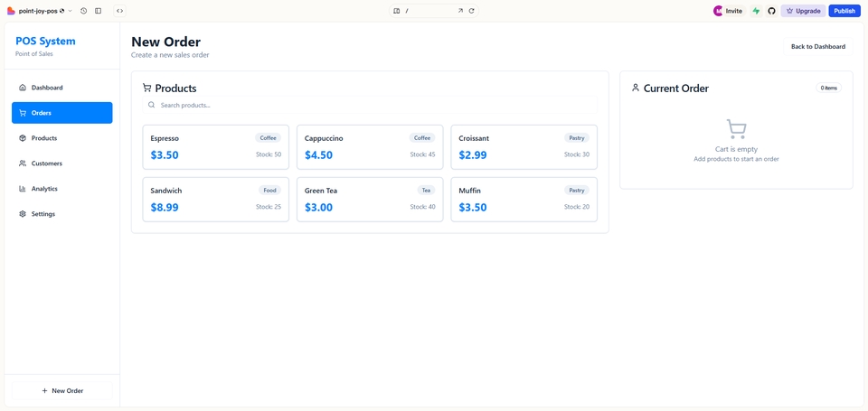Toggle the sidebar panel layout icon
Viewport: 868px width, 411px height.
click(98, 11)
